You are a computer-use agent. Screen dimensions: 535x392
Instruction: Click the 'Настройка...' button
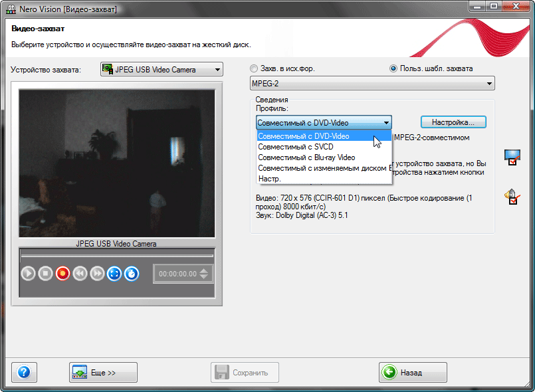(x=453, y=122)
